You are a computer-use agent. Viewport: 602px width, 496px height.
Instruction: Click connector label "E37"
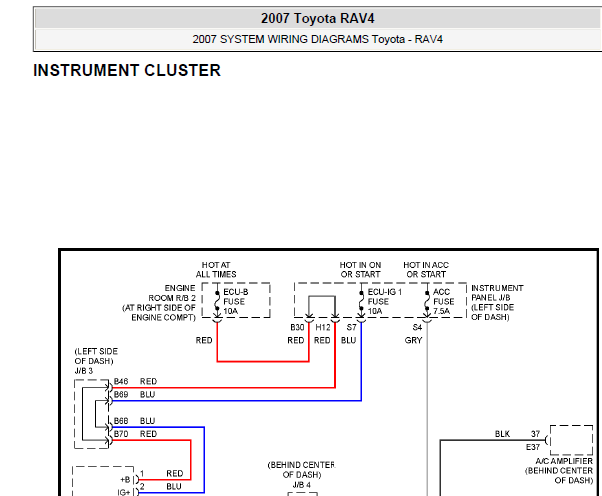533,447
